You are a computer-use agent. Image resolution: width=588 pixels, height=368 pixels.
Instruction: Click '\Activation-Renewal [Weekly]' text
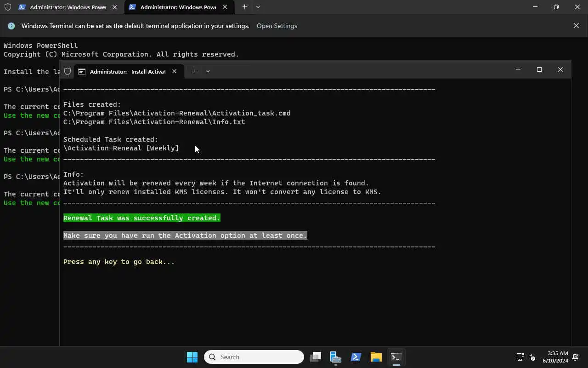pos(121,148)
